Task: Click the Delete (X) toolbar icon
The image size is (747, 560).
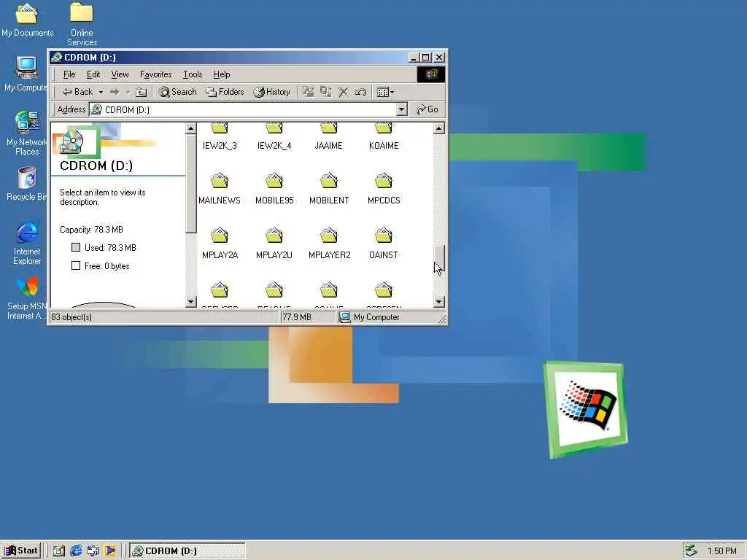Action: pyautogui.click(x=344, y=92)
